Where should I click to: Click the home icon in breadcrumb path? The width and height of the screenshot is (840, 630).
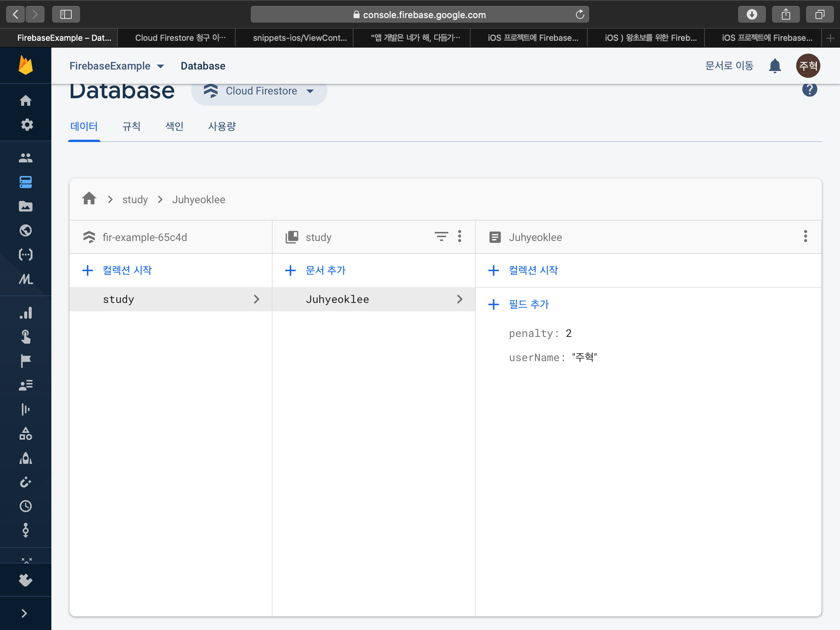click(x=89, y=199)
